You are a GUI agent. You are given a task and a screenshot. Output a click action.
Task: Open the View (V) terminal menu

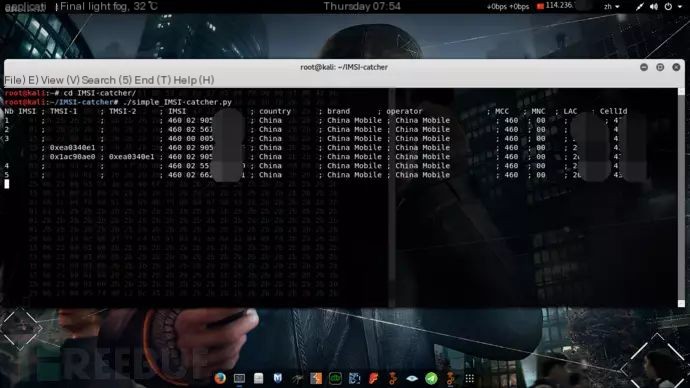(60, 80)
